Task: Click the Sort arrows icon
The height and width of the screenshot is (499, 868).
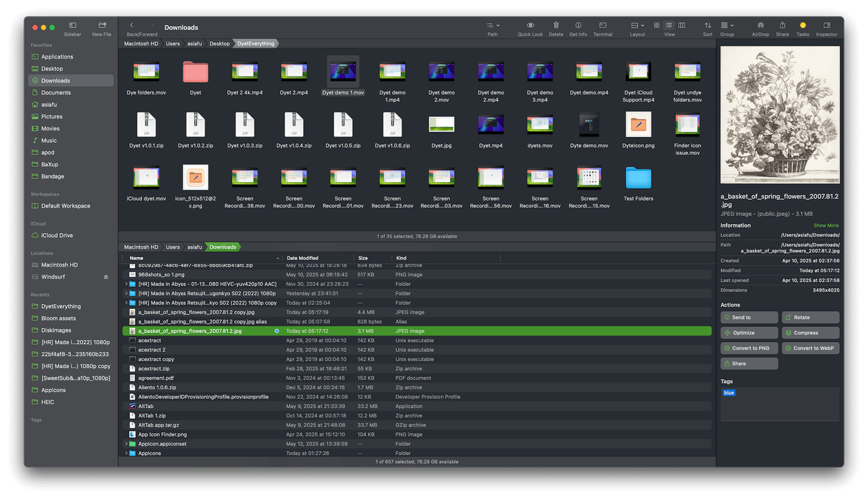Action: click(707, 26)
